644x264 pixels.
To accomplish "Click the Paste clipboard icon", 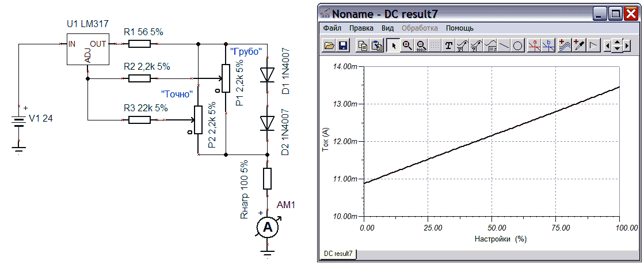I will [377, 46].
